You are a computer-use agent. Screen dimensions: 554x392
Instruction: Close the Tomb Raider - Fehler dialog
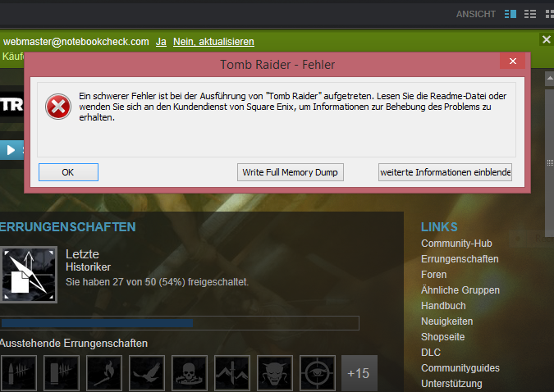click(513, 61)
